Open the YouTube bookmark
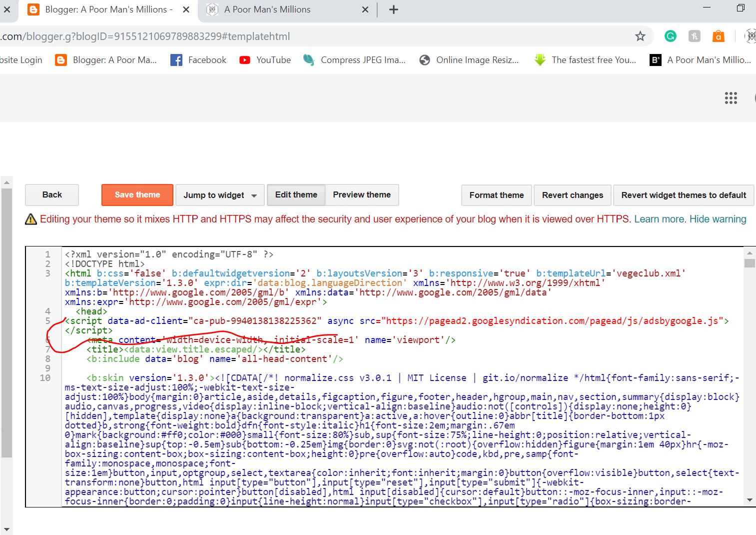The image size is (756, 535). click(x=265, y=60)
